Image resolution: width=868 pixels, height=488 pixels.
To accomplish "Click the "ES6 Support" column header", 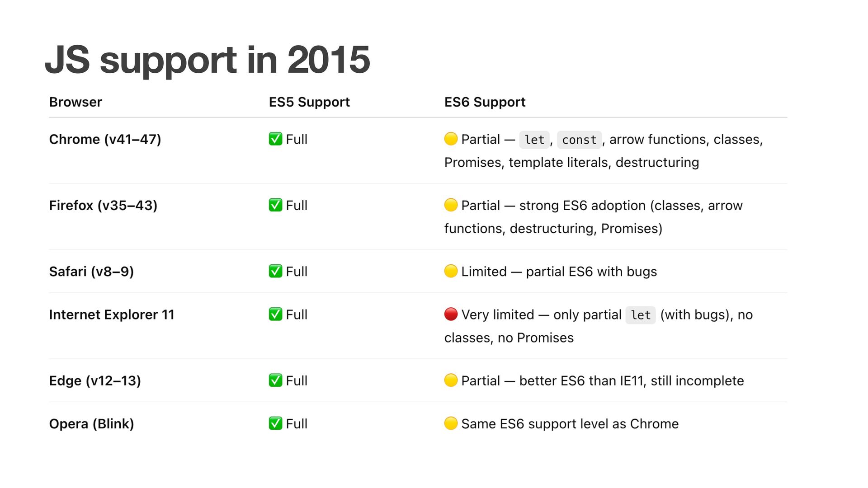I will 485,102.
